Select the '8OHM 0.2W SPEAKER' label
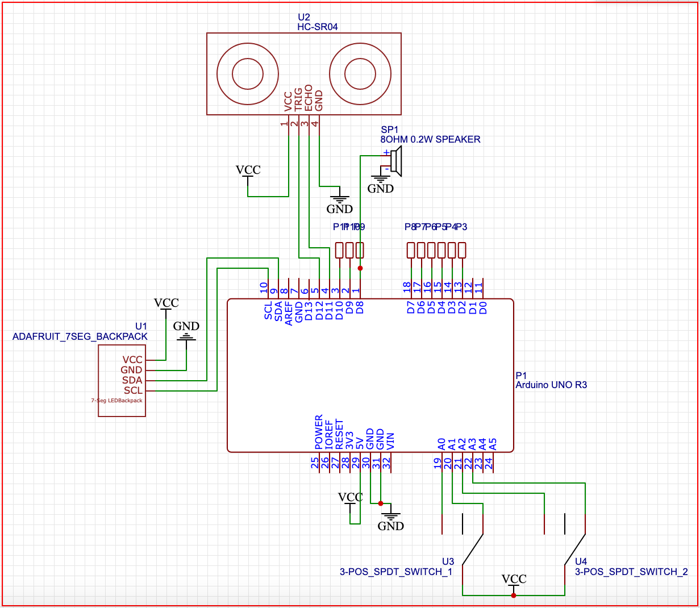 click(x=431, y=139)
